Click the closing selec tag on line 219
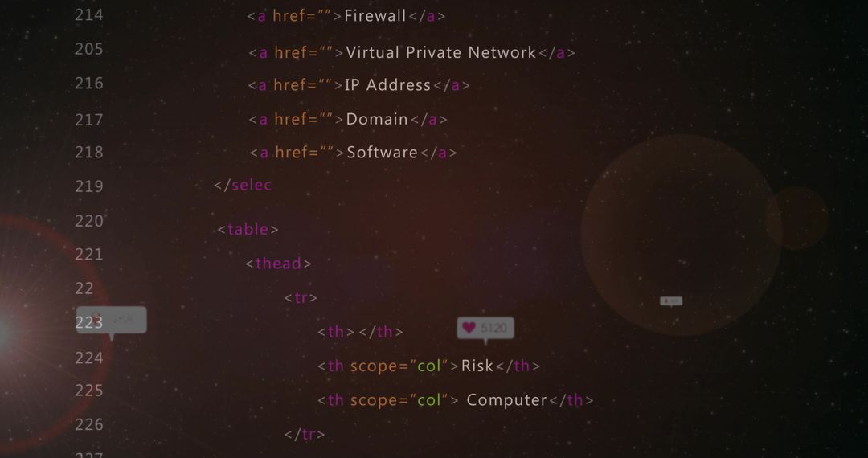 point(243,186)
